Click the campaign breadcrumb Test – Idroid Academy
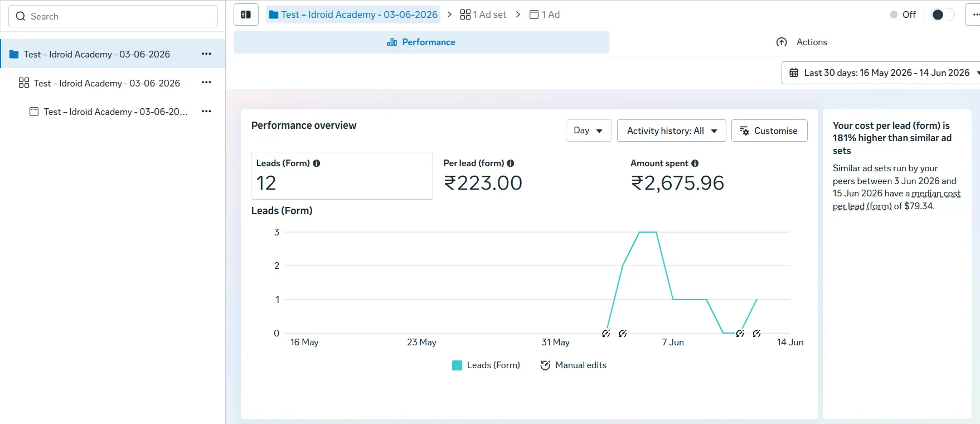This screenshot has width=980, height=424. point(353,15)
